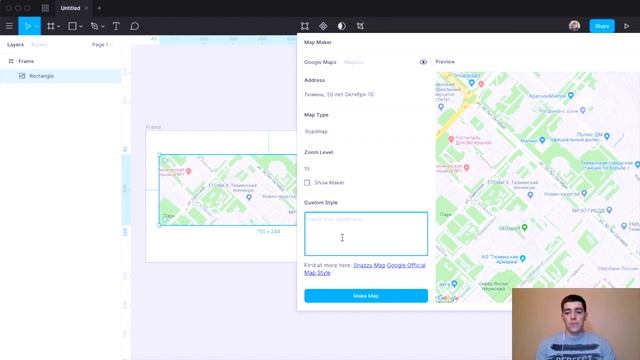Click the blue Share button
Screen dimensions: 640x360
602,26
